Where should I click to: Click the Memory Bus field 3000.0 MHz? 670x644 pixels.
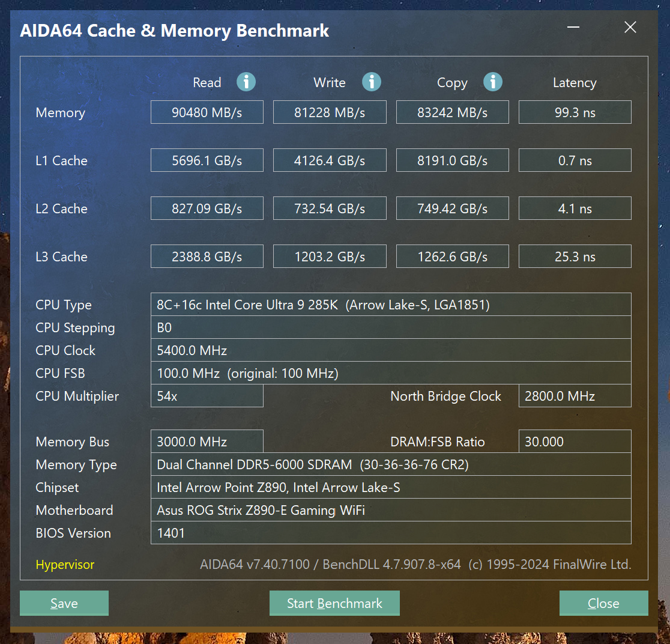tap(207, 442)
